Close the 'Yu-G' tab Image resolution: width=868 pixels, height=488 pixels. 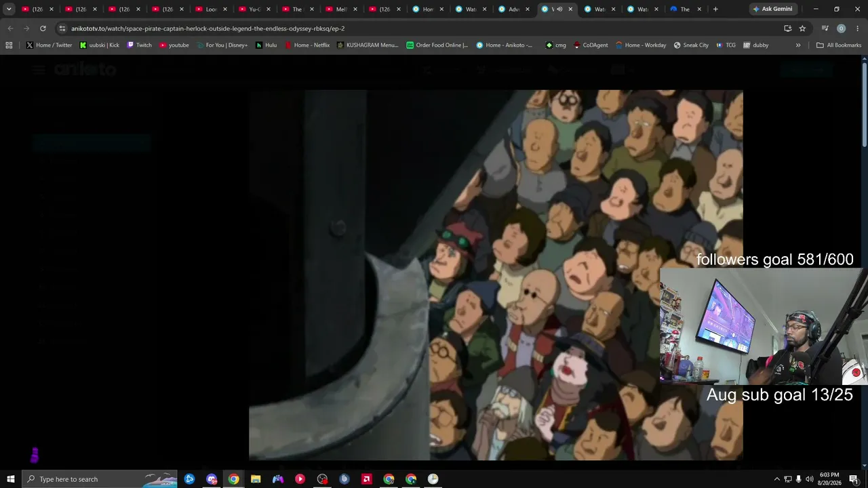(269, 9)
